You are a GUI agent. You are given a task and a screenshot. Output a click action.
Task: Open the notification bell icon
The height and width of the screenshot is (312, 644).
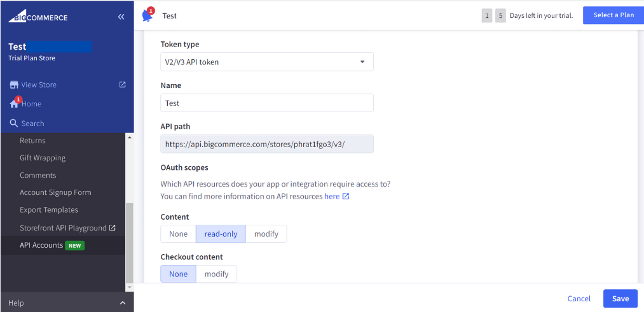click(x=147, y=16)
